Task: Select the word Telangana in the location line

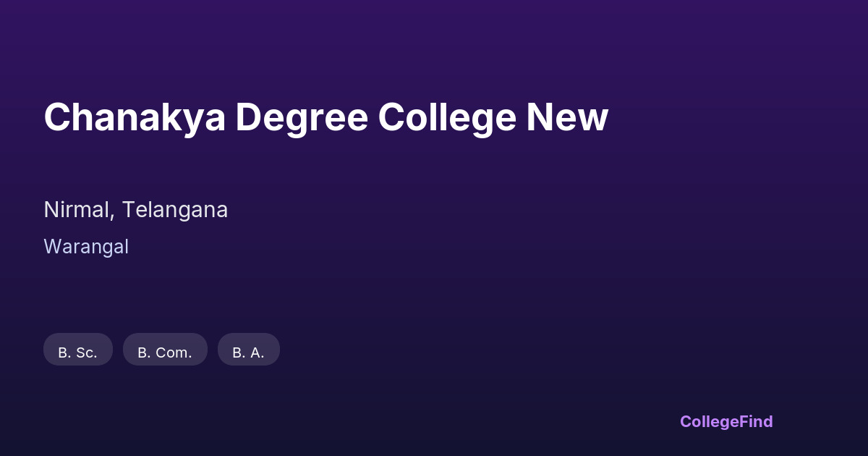Action: coord(174,210)
